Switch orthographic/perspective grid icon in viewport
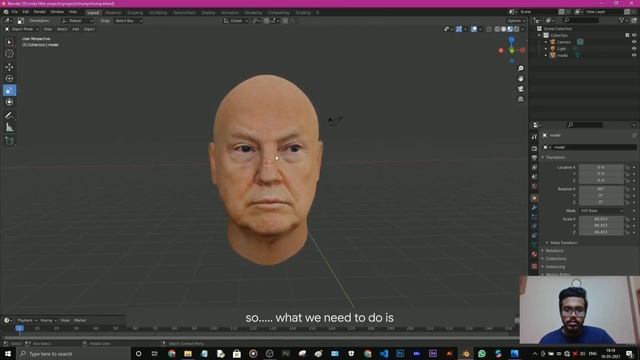This screenshot has height=360, width=640. pyautogui.click(x=520, y=99)
